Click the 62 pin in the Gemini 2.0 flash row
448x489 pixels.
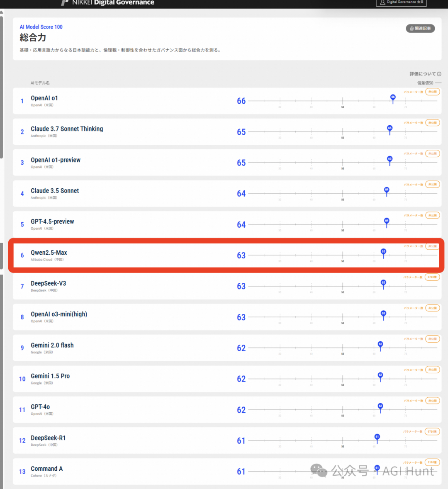pyautogui.click(x=380, y=345)
